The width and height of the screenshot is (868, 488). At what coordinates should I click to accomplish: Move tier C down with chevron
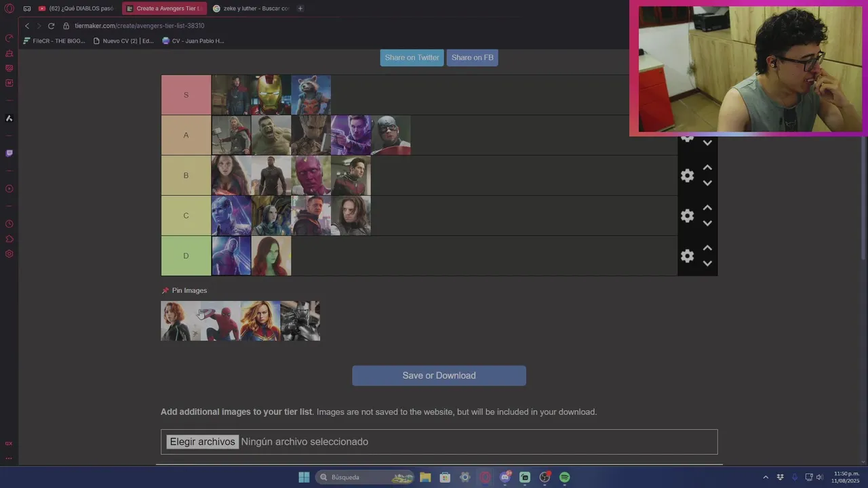[x=707, y=223]
